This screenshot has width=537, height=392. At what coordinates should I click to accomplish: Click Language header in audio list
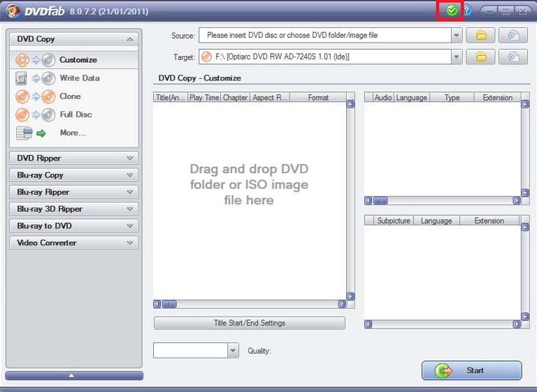click(412, 98)
